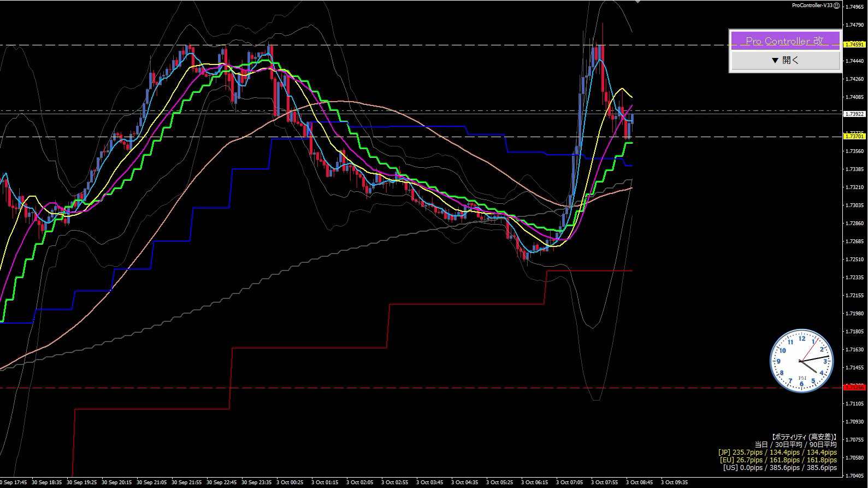Click the 3 Oct 07:05 time axis label

569,483
